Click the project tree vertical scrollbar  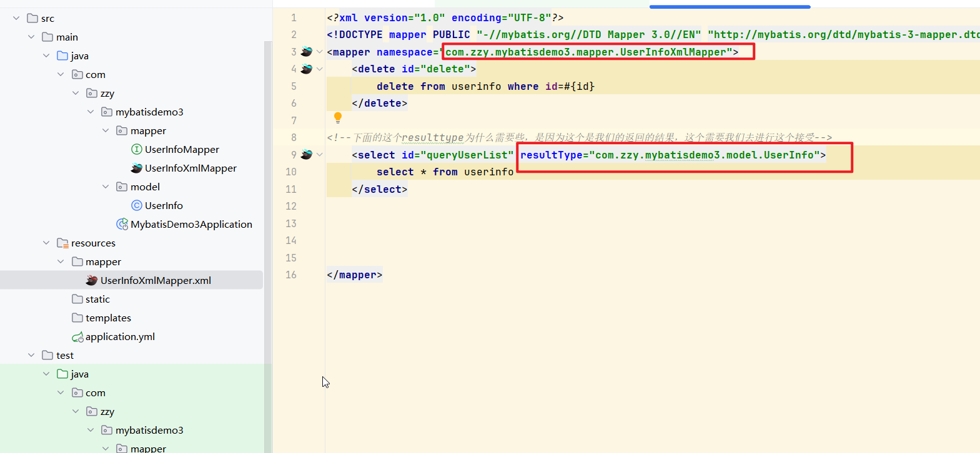point(268,246)
